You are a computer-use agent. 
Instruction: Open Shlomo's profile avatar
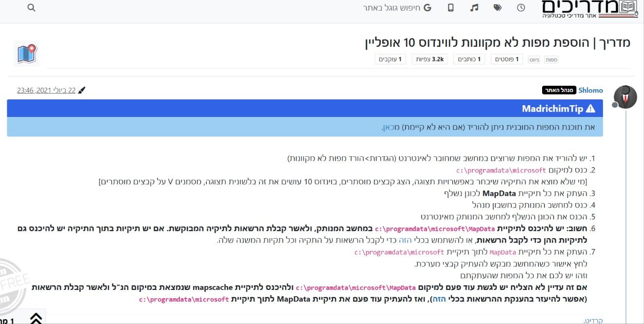click(624, 96)
